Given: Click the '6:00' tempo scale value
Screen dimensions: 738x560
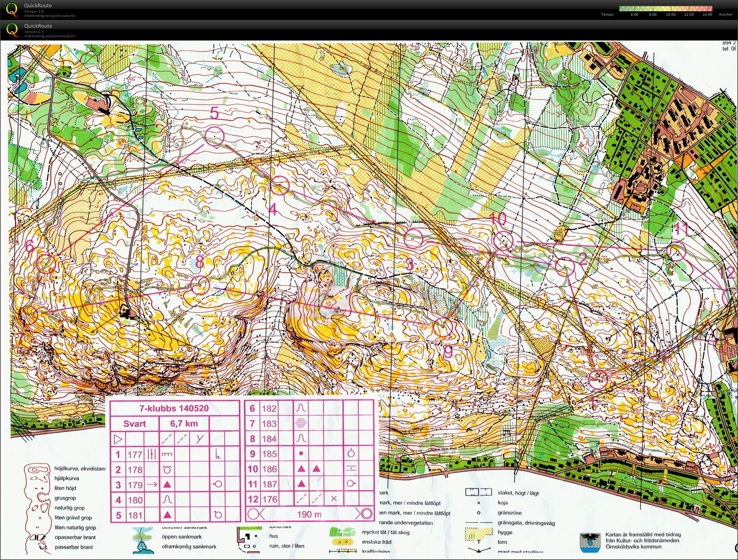Looking at the screenshot, I should point(635,14).
